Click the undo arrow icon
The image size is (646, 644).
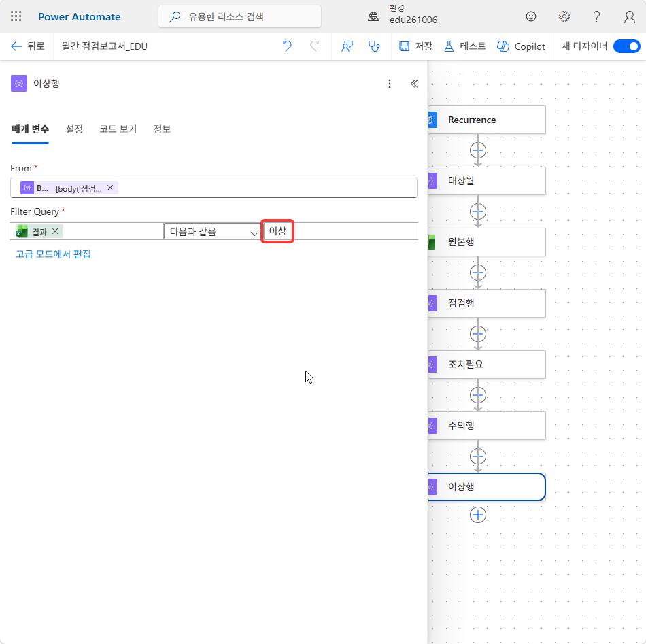click(287, 46)
